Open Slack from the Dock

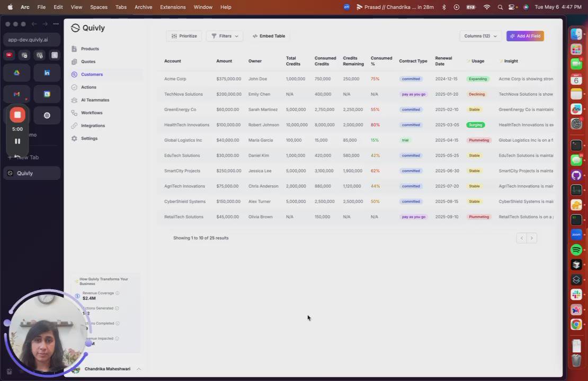point(576,294)
